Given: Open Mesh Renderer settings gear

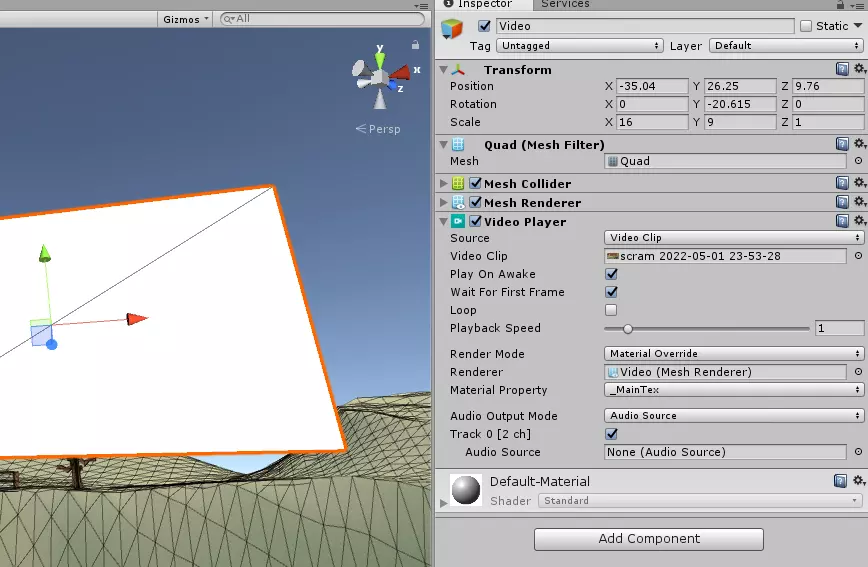Looking at the screenshot, I should coord(859,202).
